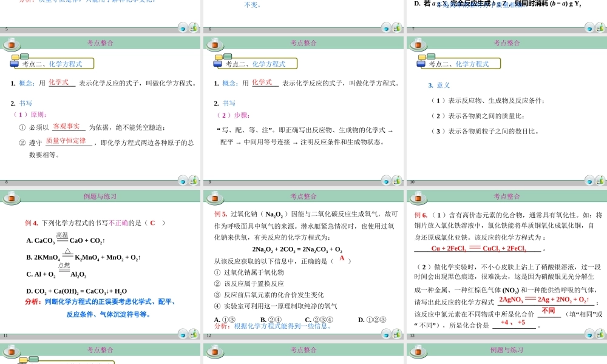Click the blue flask icon on slide 9

(x=386, y=181)
